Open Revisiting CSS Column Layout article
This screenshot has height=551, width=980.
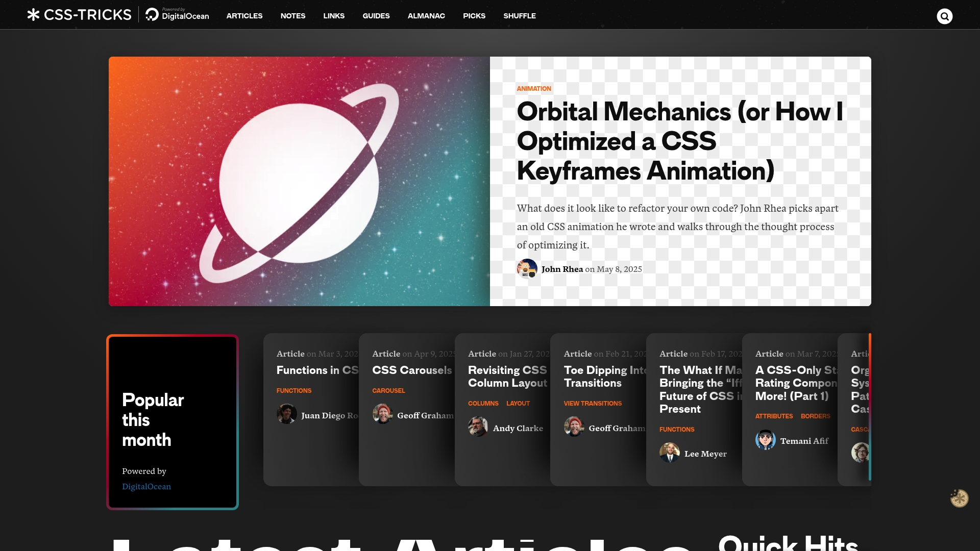pos(507,377)
